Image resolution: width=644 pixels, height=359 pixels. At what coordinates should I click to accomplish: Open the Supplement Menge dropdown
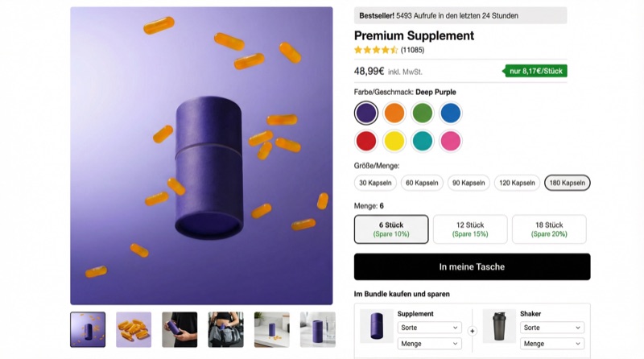pyautogui.click(x=429, y=344)
